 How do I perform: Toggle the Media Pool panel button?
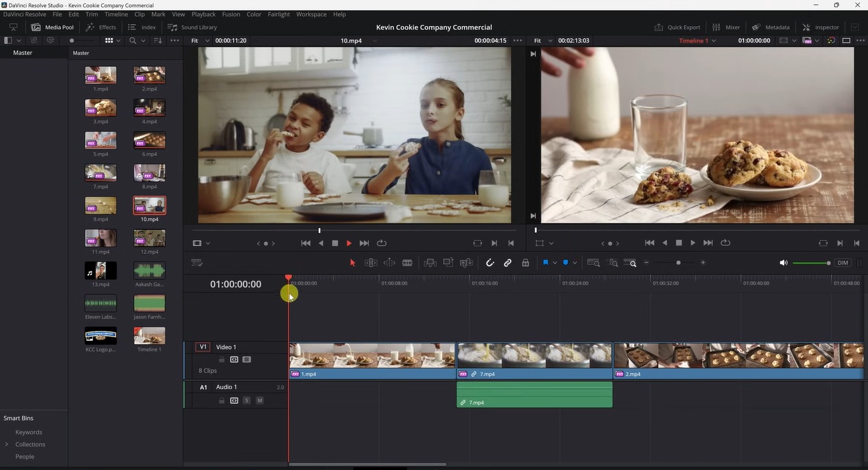click(52, 27)
